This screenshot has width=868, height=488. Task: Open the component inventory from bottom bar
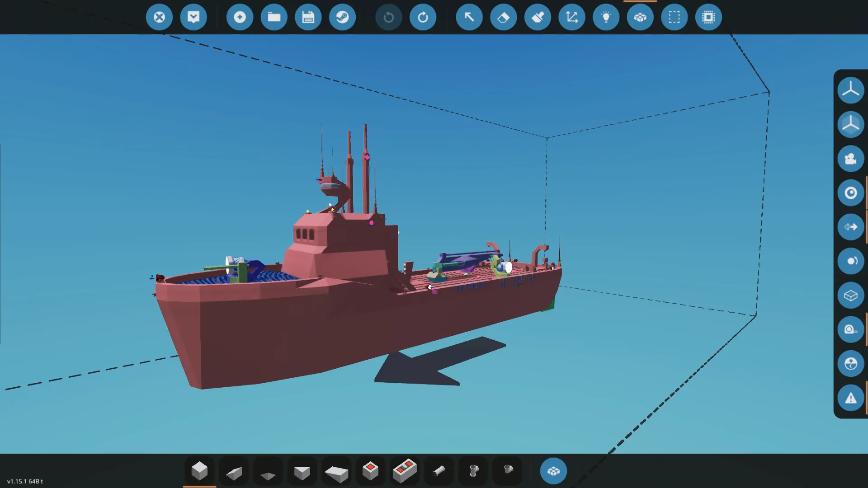pos(553,471)
